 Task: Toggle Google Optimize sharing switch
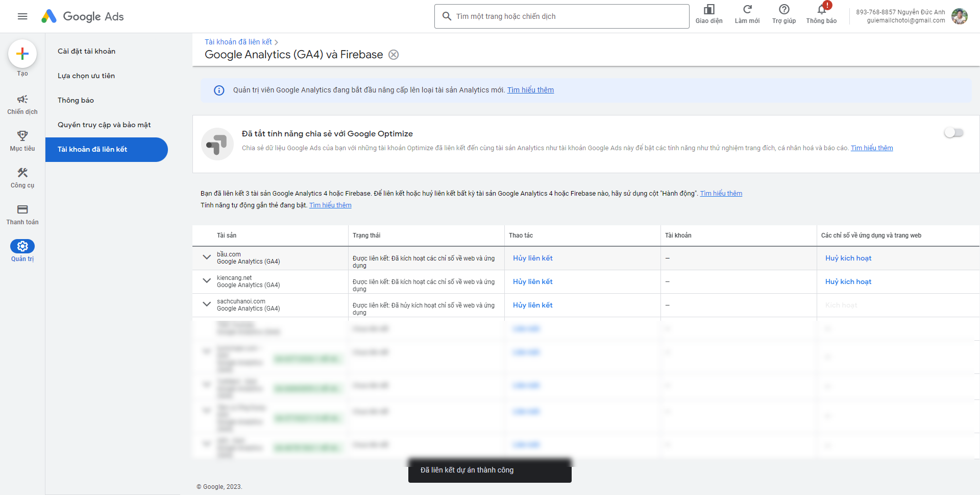point(953,133)
